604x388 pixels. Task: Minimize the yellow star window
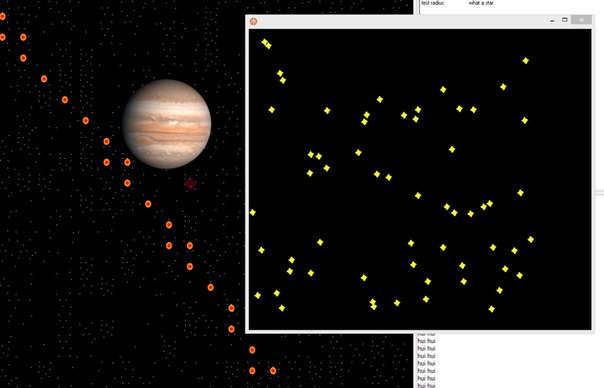click(x=552, y=20)
